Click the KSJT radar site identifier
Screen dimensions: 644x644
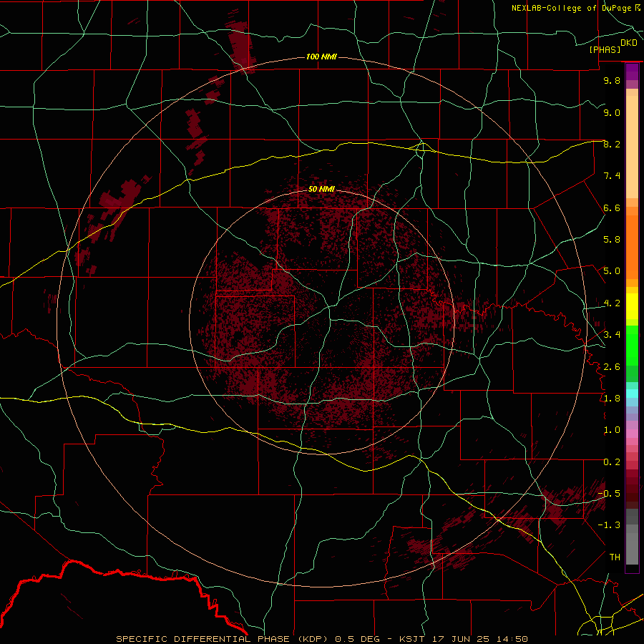pos(413,639)
